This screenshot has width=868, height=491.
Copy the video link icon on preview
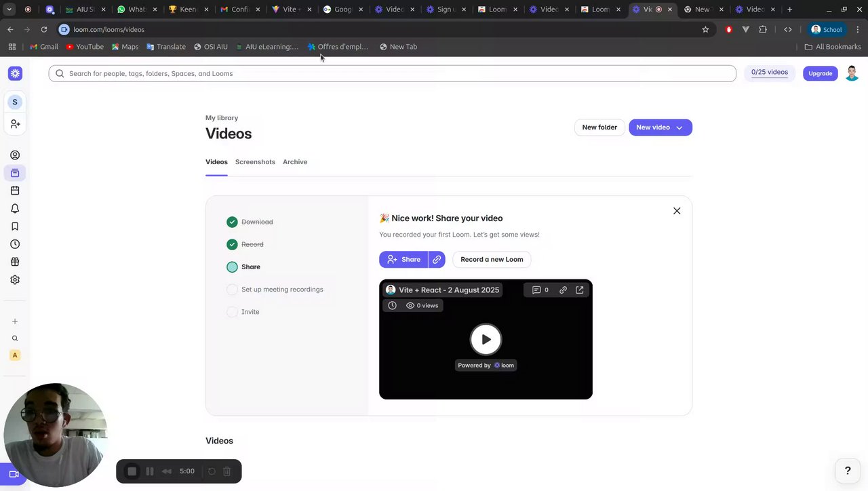[x=563, y=290]
